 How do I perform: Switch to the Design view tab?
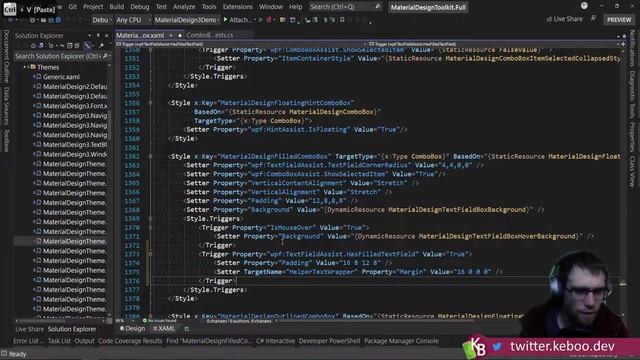pyautogui.click(x=132, y=329)
